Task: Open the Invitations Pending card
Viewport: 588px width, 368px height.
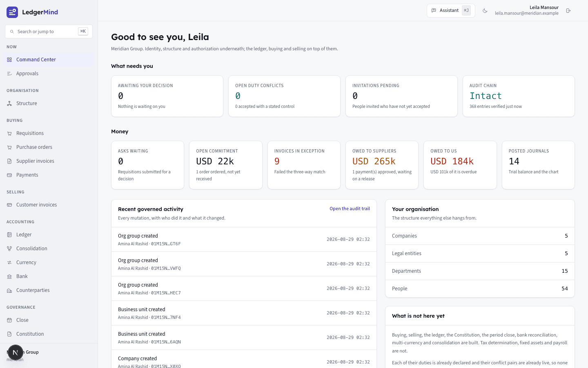Action: pos(401,96)
